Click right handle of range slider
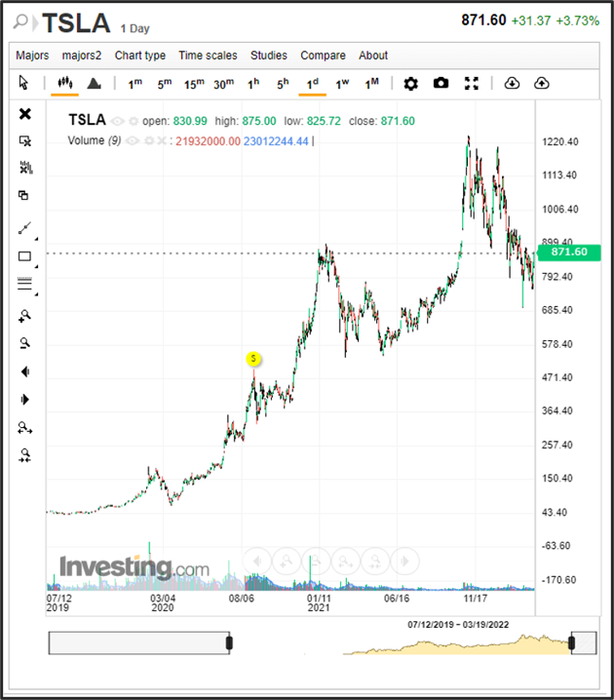614x700 pixels. pos(572,642)
